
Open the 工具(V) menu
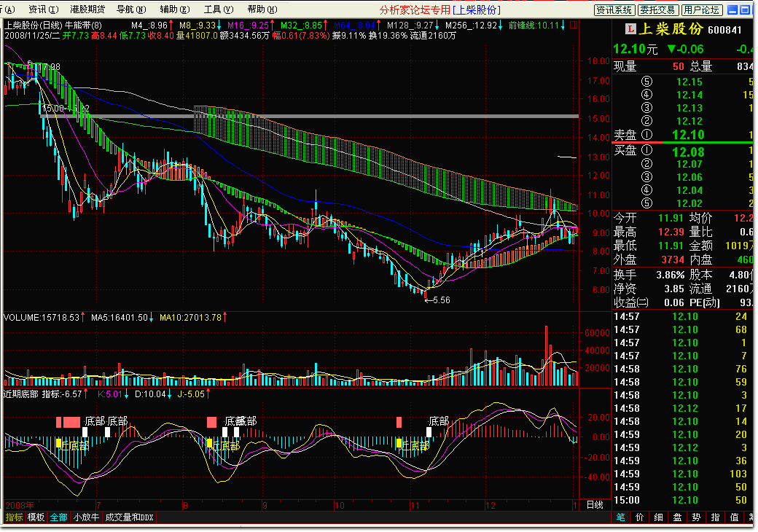click(x=219, y=9)
